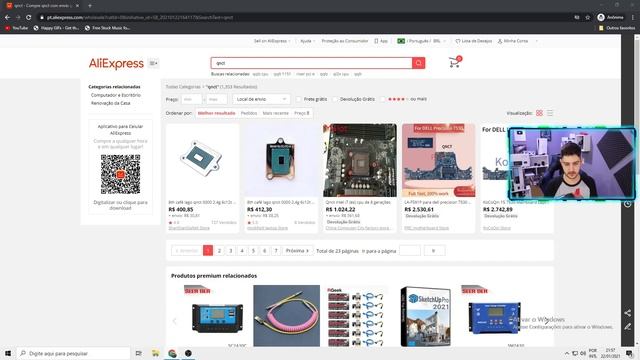The height and width of the screenshot is (360, 640).
Task: Open Proteção ao Consumidor link
Action: [344, 41]
